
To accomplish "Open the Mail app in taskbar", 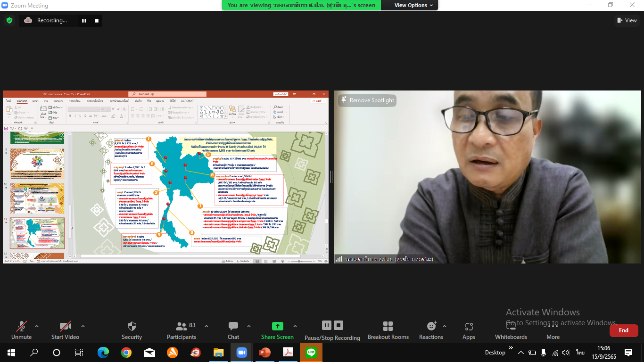I will coord(149,353).
